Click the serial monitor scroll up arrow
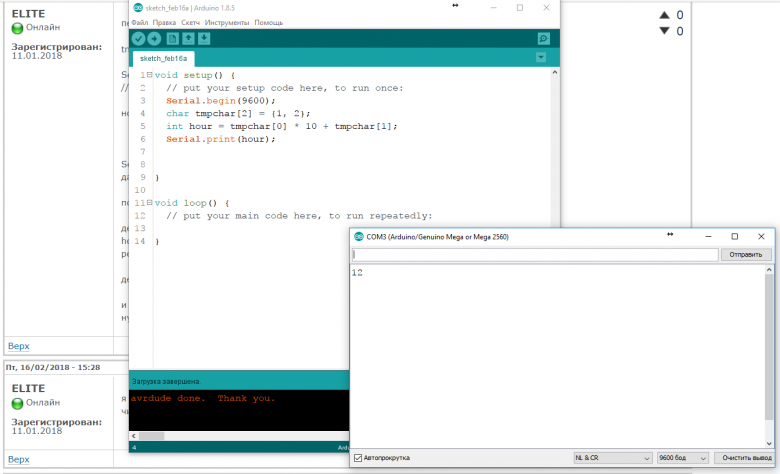Image resolution: width=780 pixels, height=474 pixels. (x=769, y=270)
